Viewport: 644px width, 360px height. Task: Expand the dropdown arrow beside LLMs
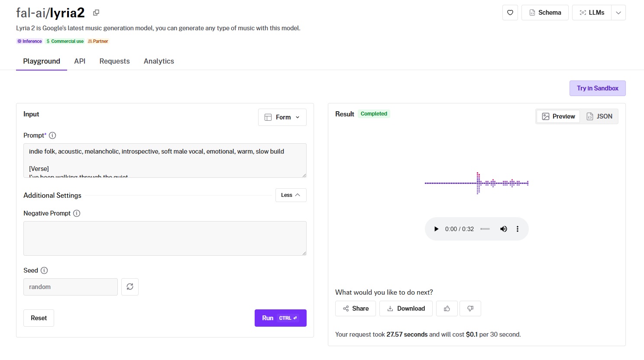[x=618, y=13]
